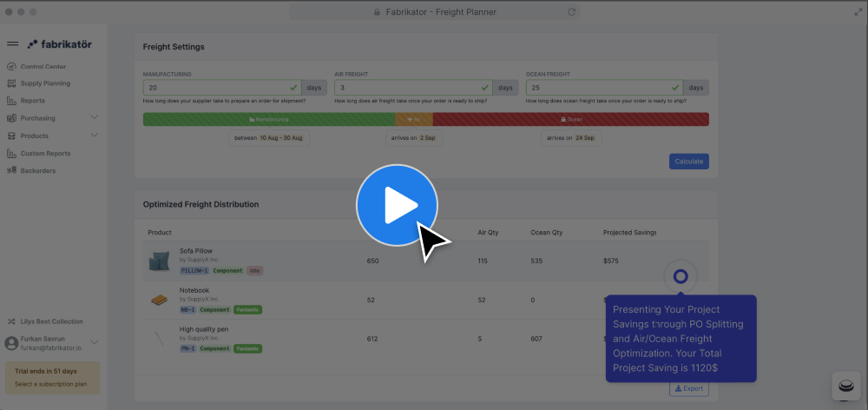Viewport: 868px width, 410px height.
Task: Click the Sofa Pillow thumbnail
Action: click(x=160, y=261)
